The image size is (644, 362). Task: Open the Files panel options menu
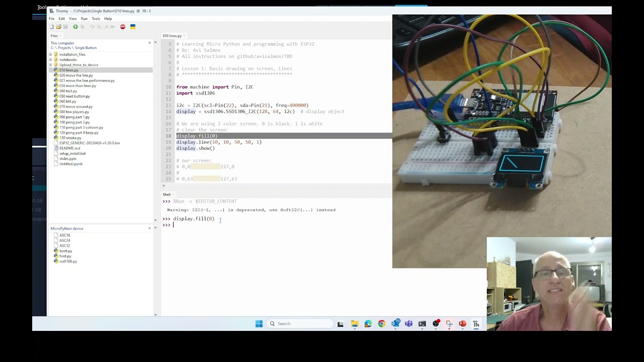click(x=149, y=43)
